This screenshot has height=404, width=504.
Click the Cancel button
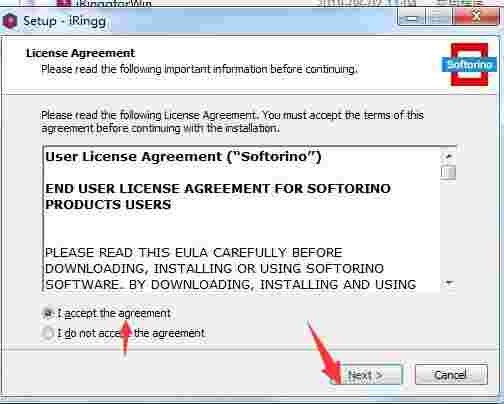coord(451,375)
